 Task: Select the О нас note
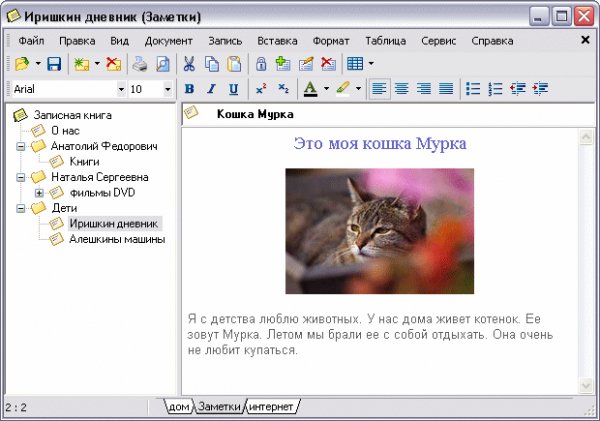pos(65,130)
